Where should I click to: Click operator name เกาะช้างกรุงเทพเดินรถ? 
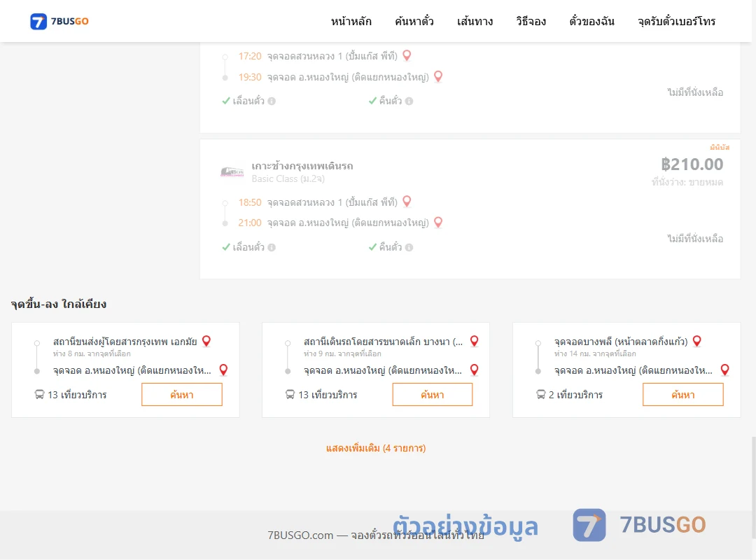tap(302, 166)
